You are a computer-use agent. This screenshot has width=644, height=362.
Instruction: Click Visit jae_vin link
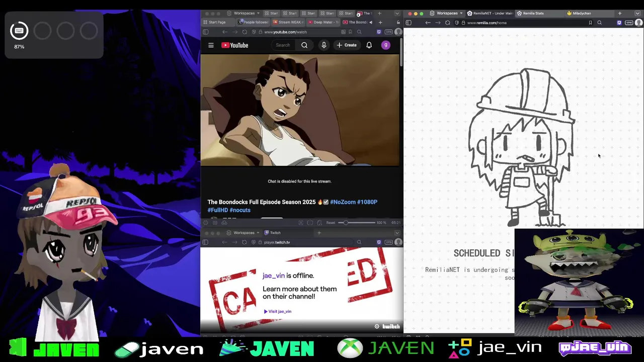click(x=278, y=311)
